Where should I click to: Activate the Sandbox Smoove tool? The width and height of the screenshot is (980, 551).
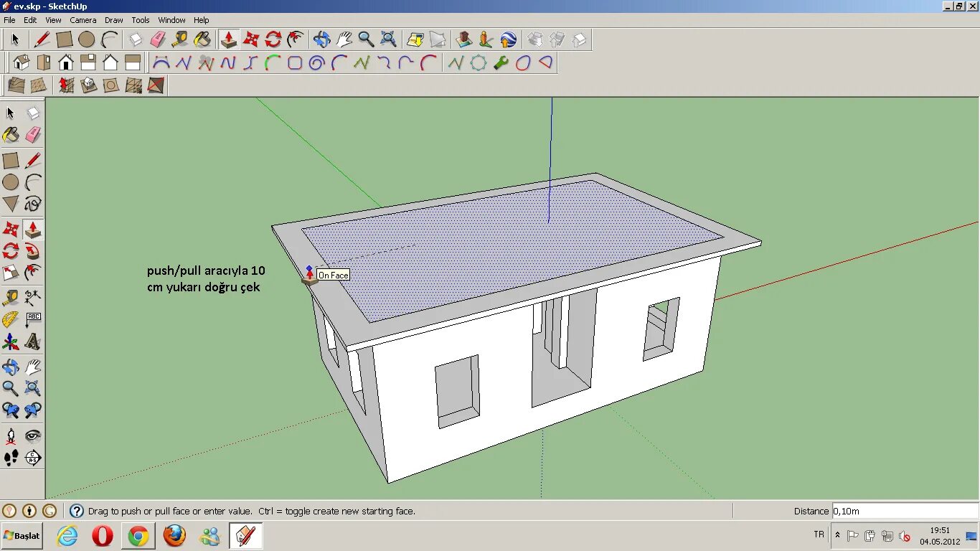tap(66, 85)
